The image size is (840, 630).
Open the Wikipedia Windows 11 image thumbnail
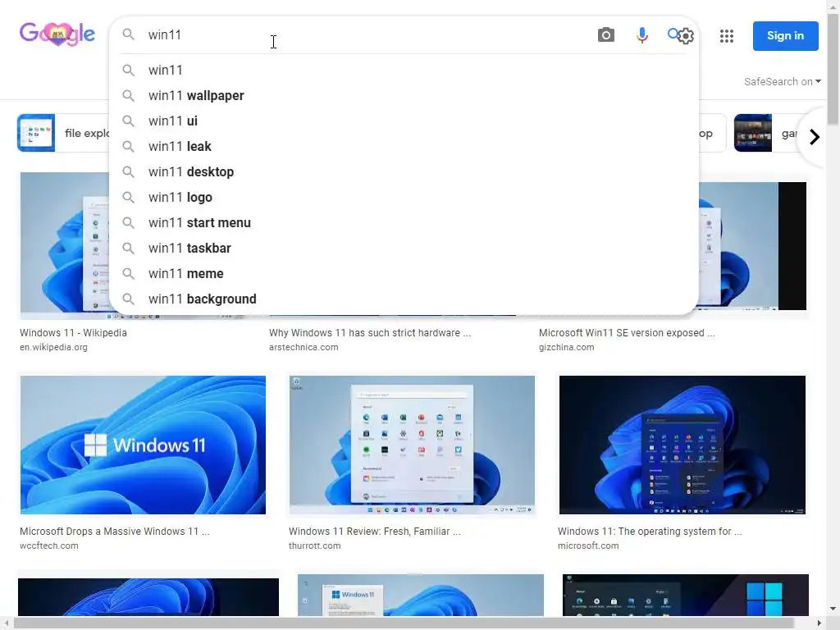(64, 245)
